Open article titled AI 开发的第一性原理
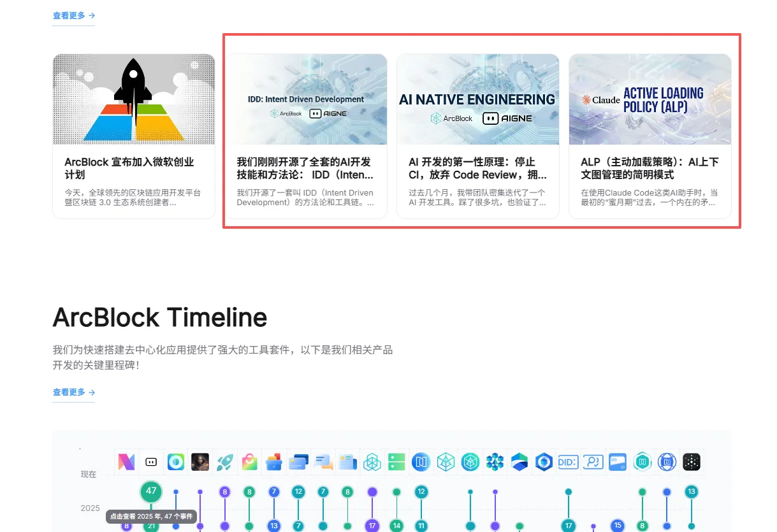Screen dimensions: 777x532 click(x=477, y=168)
